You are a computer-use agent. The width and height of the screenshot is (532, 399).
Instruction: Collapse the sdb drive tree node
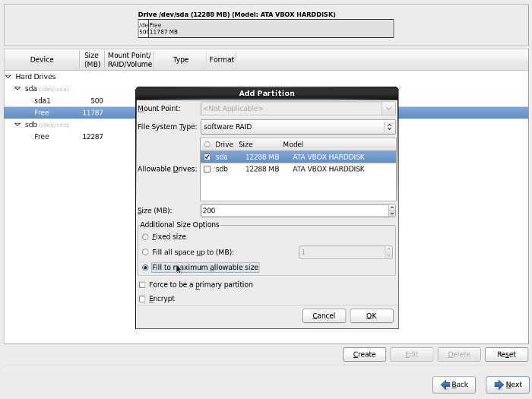(x=17, y=125)
